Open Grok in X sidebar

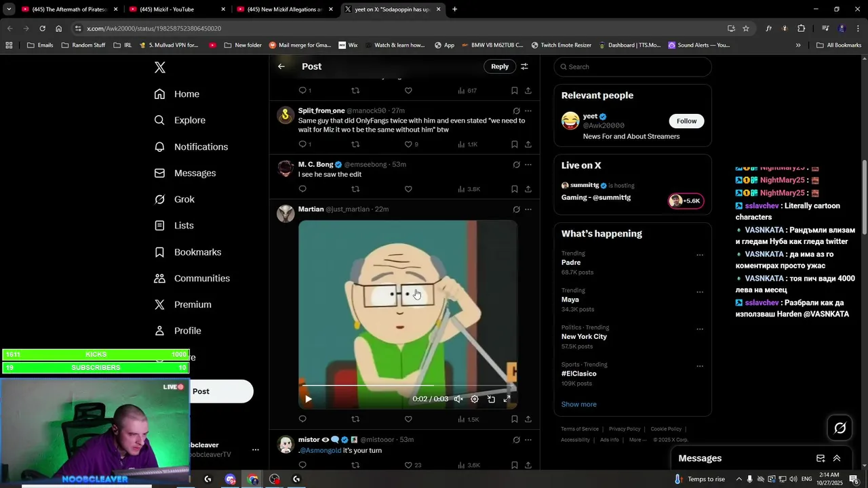174,199
